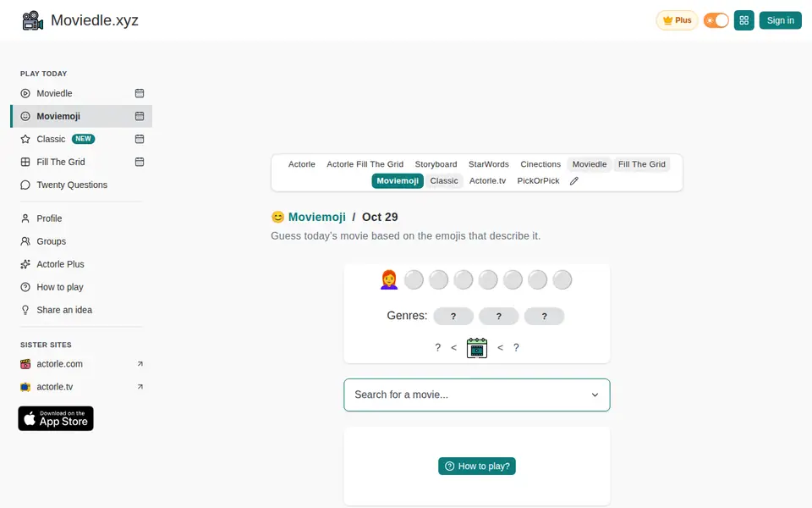This screenshot has height=508, width=812.
Task: Click the Moviemoji heading link
Action: point(317,218)
